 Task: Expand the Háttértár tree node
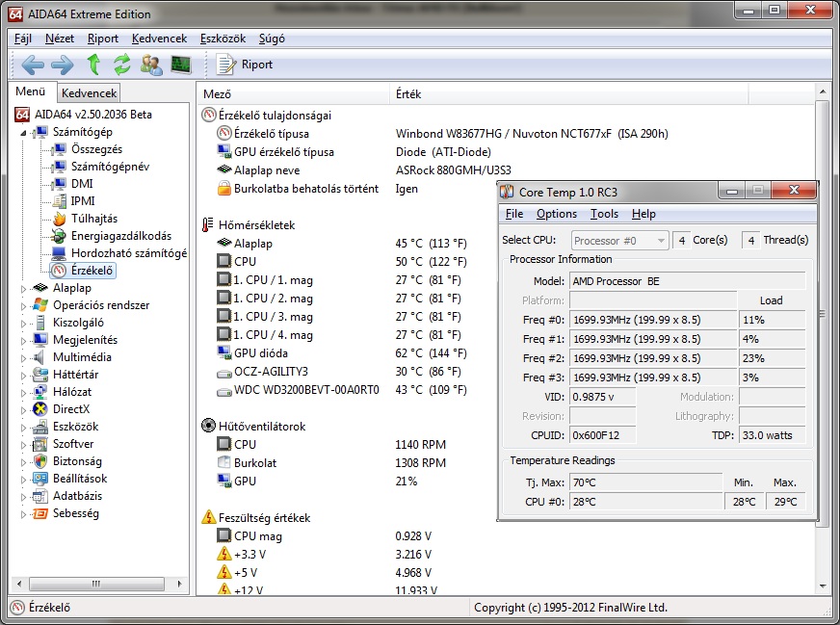coord(23,376)
